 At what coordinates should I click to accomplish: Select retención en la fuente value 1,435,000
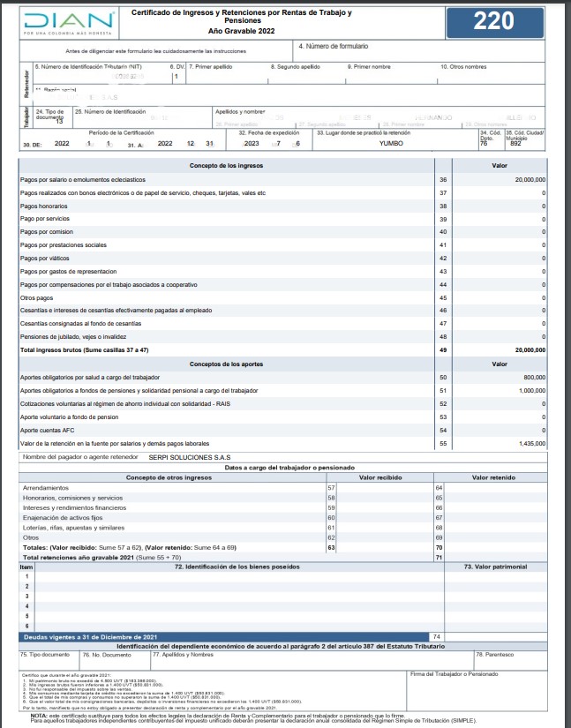[500, 444]
